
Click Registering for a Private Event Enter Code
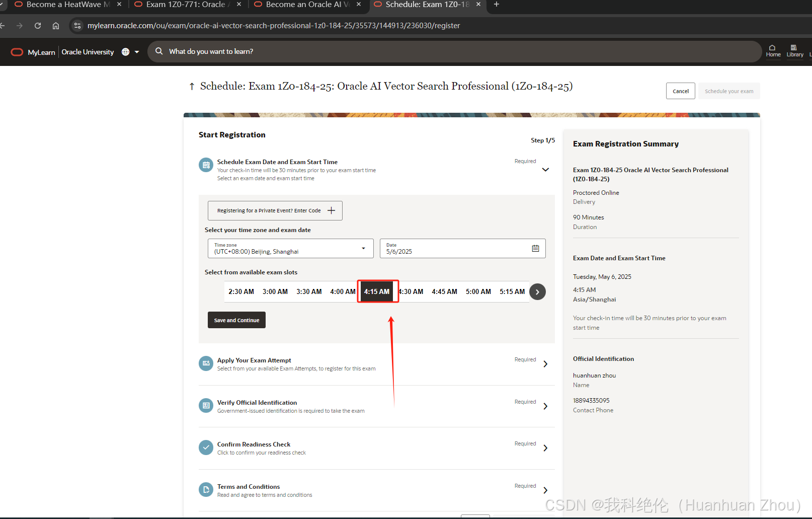coord(275,210)
